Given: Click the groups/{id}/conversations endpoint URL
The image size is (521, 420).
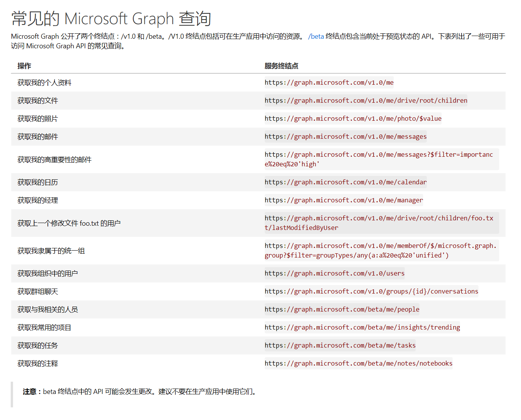Looking at the screenshot, I should coord(371,291).
